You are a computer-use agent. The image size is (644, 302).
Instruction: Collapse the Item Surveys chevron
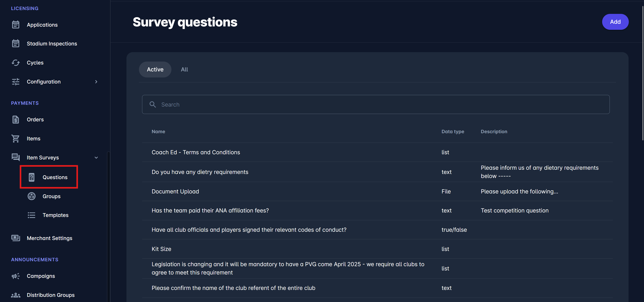(96, 158)
